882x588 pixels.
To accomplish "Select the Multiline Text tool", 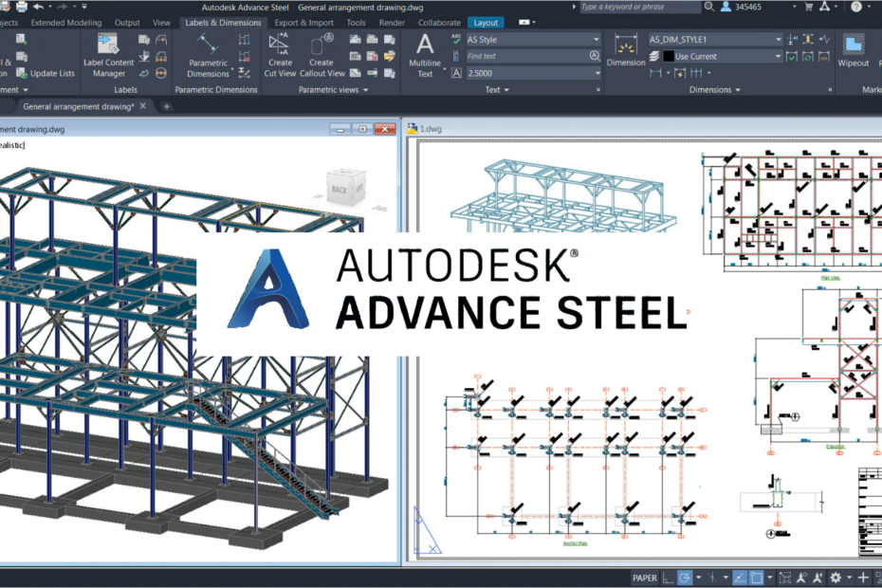I will [425, 55].
